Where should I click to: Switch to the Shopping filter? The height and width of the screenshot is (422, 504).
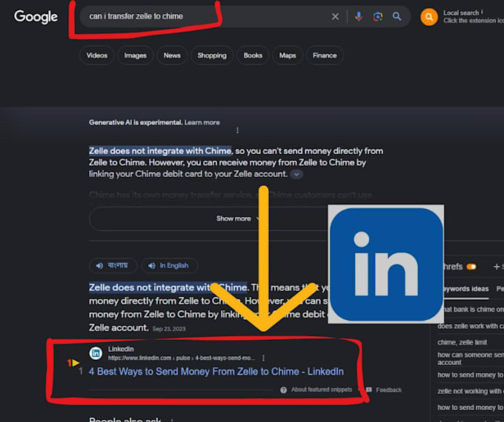click(x=212, y=56)
